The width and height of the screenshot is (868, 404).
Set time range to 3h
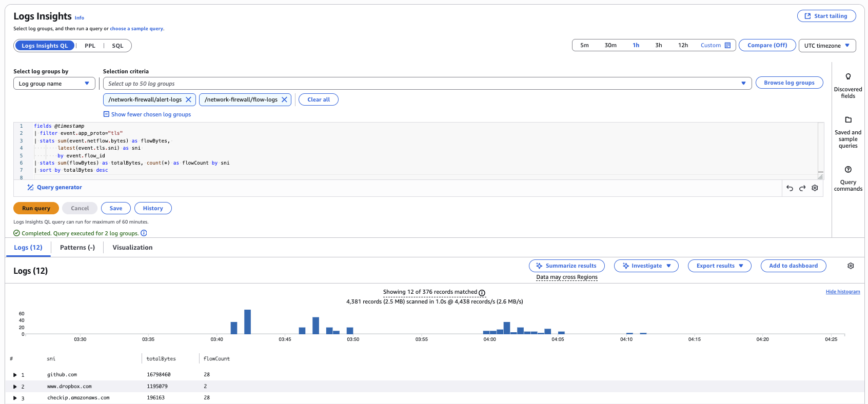coord(659,45)
